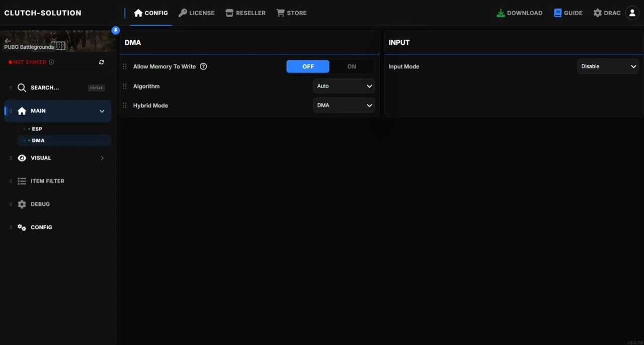Click the SEARCH field in sidebar

[x=58, y=88]
